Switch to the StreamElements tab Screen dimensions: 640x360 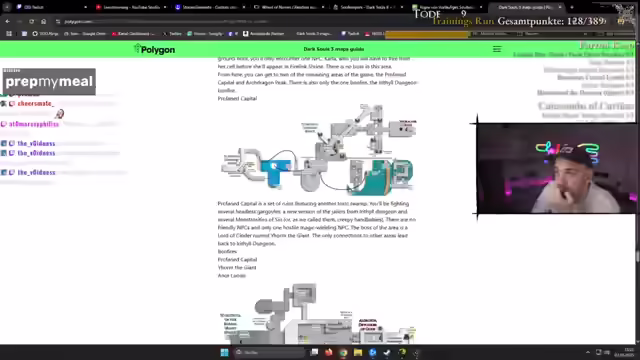point(210,7)
